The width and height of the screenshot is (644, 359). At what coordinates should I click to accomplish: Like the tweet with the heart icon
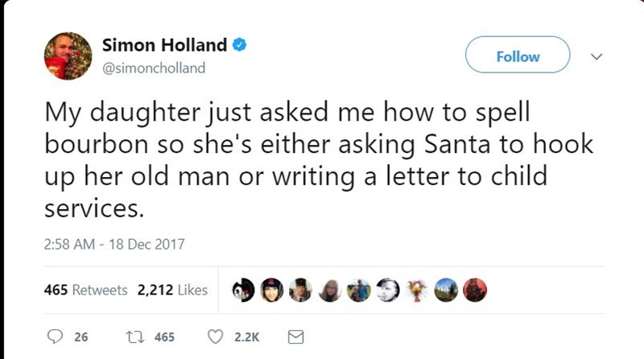click(217, 337)
